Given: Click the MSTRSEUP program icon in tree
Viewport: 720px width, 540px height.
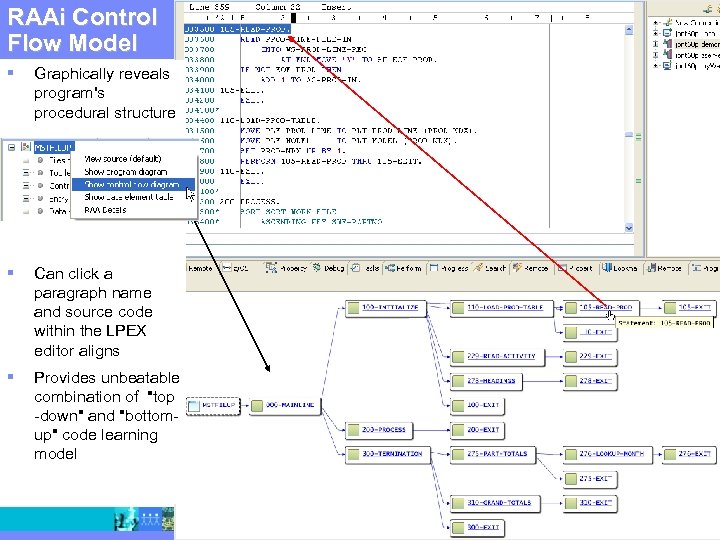Looking at the screenshot, I should [26, 147].
